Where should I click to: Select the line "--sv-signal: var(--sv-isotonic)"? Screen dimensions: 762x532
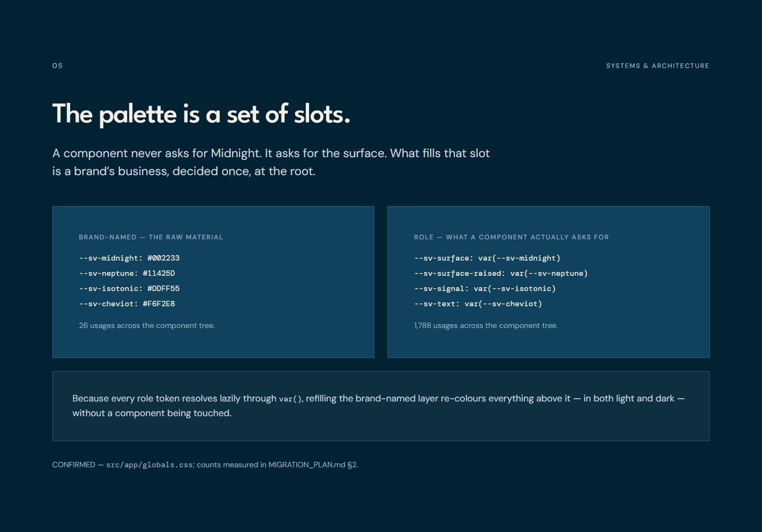tap(485, 289)
